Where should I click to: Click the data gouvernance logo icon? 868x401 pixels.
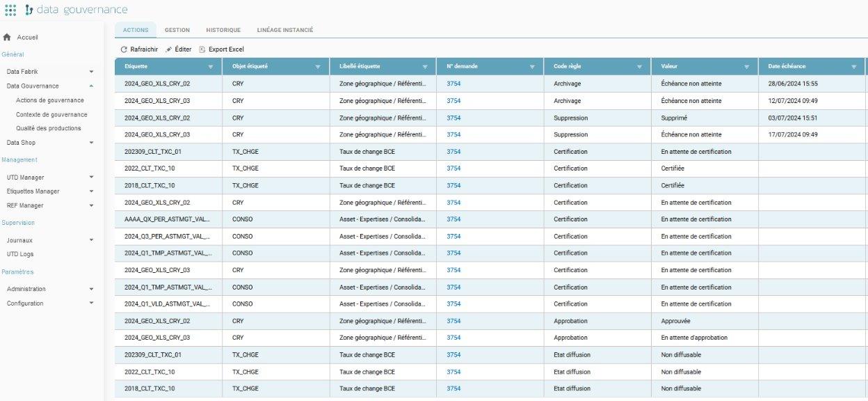(29, 10)
